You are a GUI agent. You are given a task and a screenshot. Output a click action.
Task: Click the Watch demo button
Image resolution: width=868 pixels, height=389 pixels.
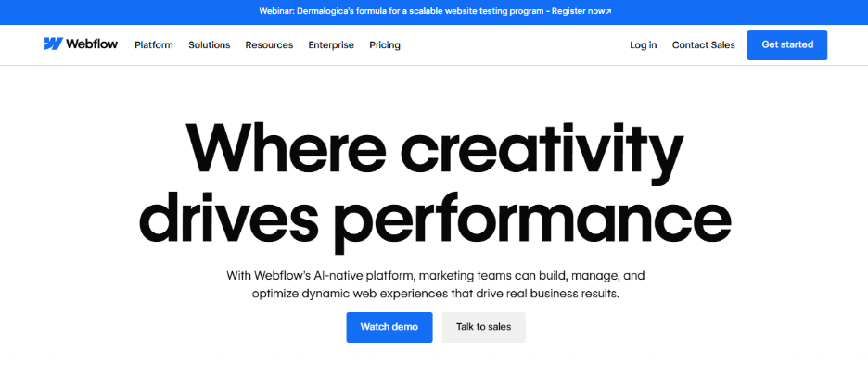click(389, 327)
